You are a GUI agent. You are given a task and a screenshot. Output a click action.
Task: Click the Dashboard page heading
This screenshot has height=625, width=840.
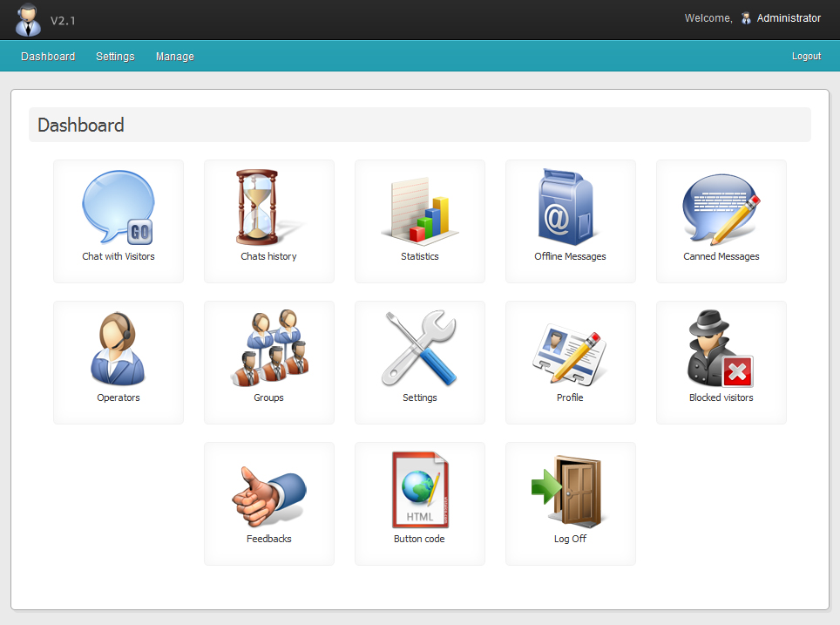[81, 125]
